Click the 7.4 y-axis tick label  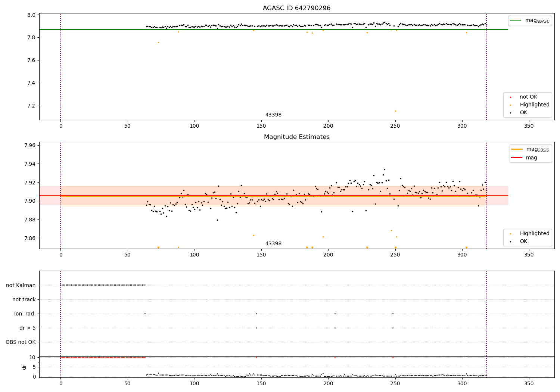(x=31, y=83)
